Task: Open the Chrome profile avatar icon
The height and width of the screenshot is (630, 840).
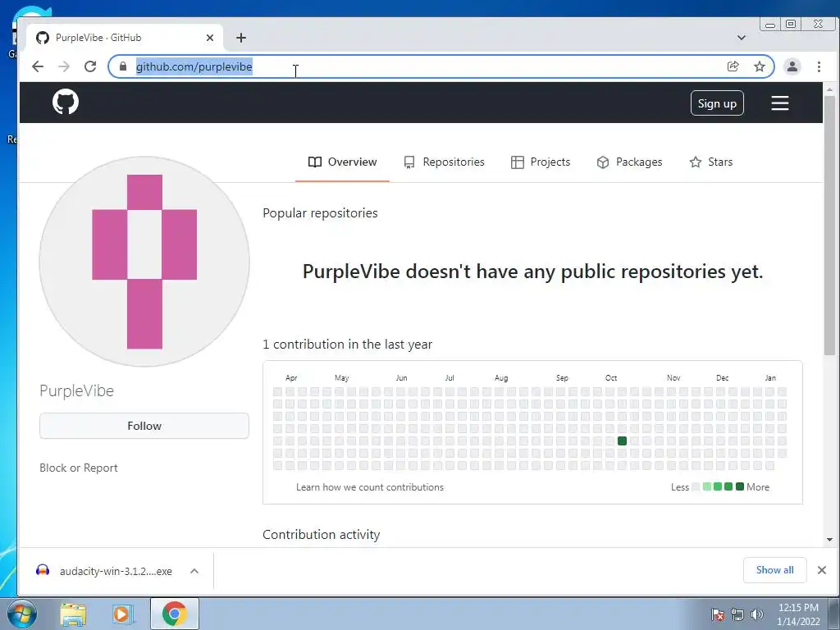Action: pos(792,66)
